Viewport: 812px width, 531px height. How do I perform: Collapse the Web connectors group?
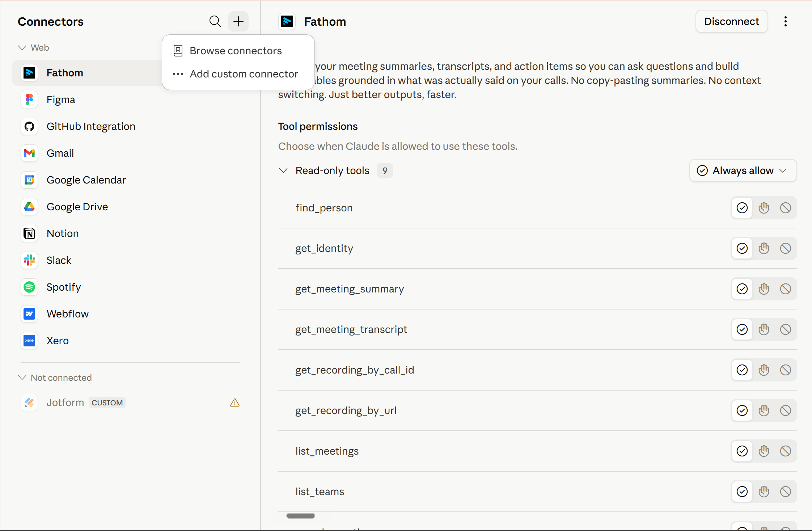coord(22,48)
